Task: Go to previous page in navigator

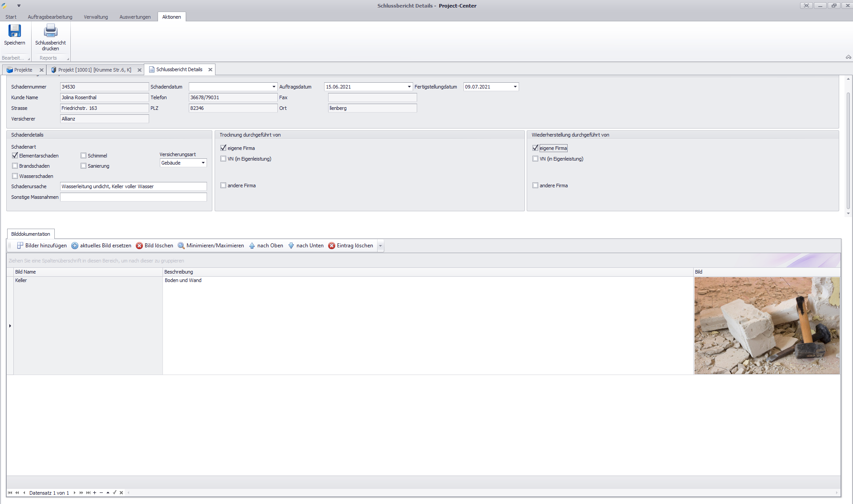Action: (17, 492)
